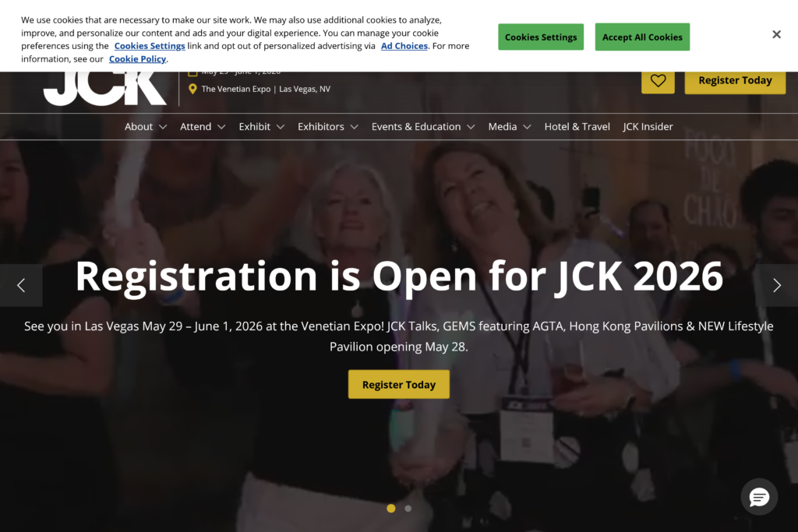The image size is (798, 532).
Task: Open Hotel & Travel page
Action: 577,127
